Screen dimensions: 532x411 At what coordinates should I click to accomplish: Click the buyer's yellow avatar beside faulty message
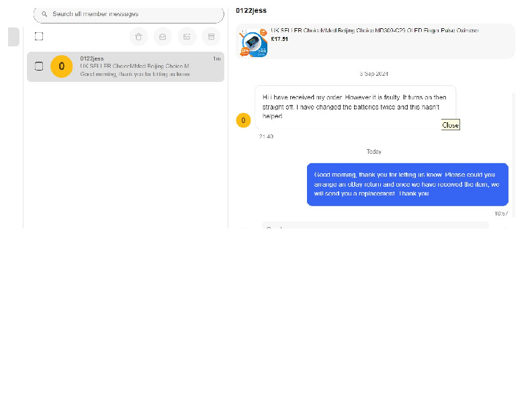tap(243, 120)
